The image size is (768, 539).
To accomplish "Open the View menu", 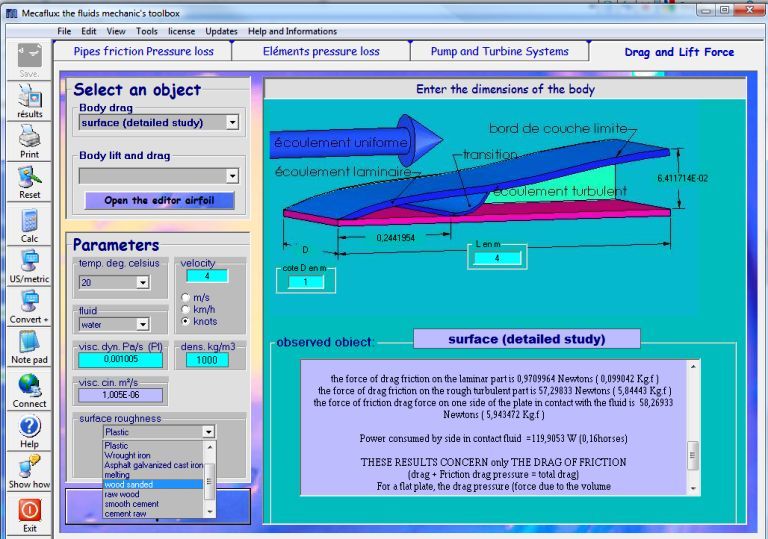I will [x=116, y=31].
